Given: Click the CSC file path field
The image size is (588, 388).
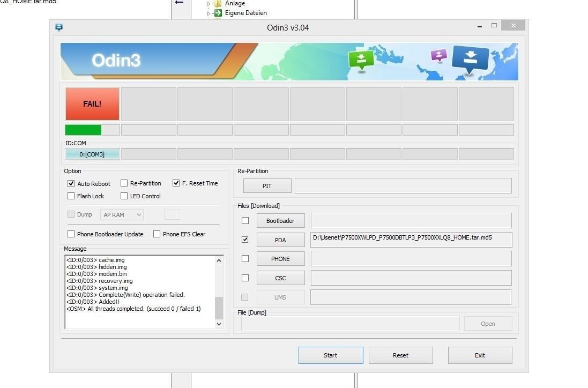Looking at the screenshot, I should point(411,278).
